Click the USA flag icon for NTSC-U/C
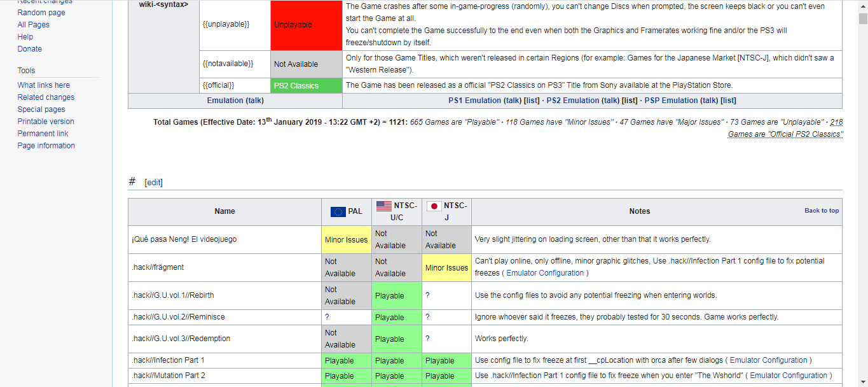Image resolution: width=868 pixels, height=387 pixels. [x=384, y=206]
